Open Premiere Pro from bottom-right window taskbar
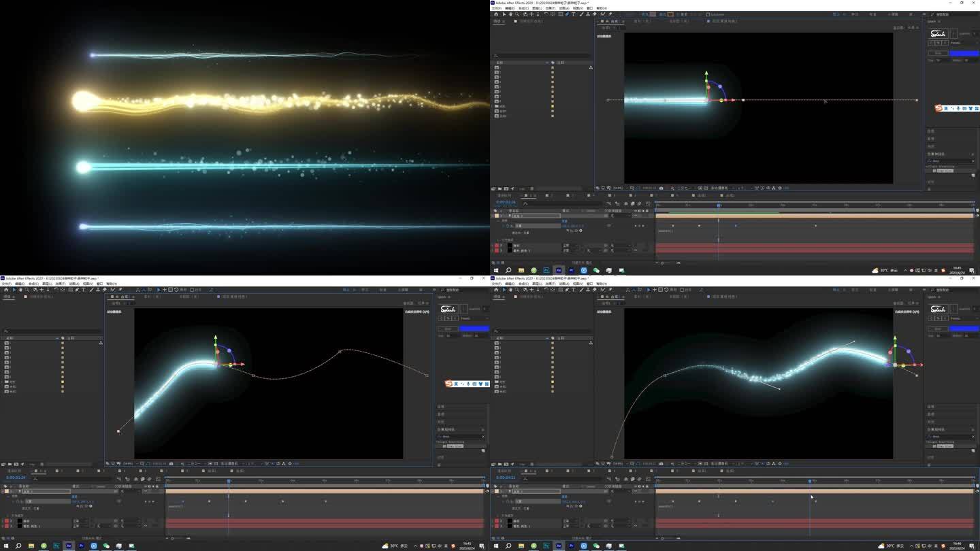The height and width of the screenshot is (551, 980). click(571, 546)
